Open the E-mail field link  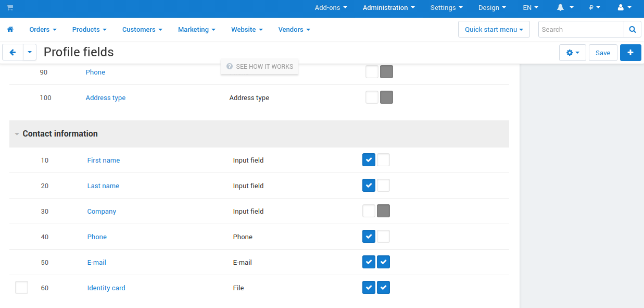click(97, 263)
